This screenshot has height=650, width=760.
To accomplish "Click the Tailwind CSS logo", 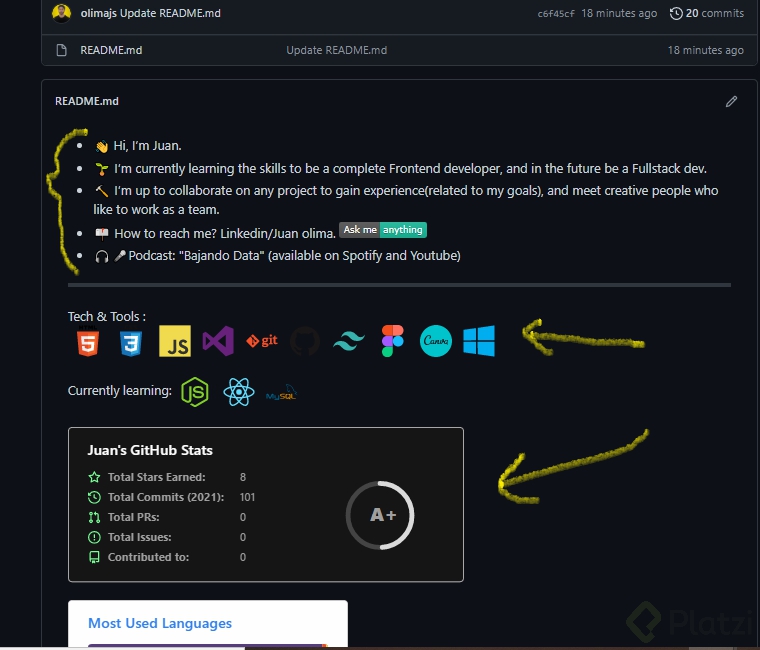I will 349,341.
